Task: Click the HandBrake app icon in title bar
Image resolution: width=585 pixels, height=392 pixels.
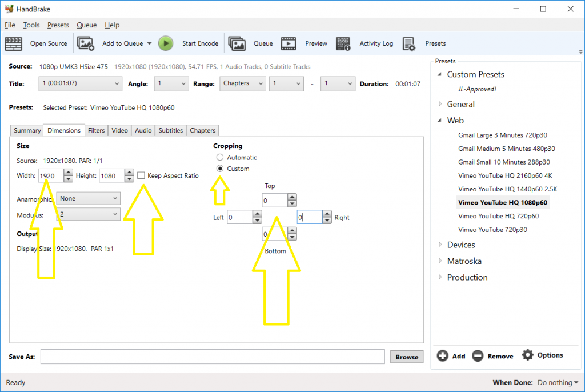Action: (9, 9)
